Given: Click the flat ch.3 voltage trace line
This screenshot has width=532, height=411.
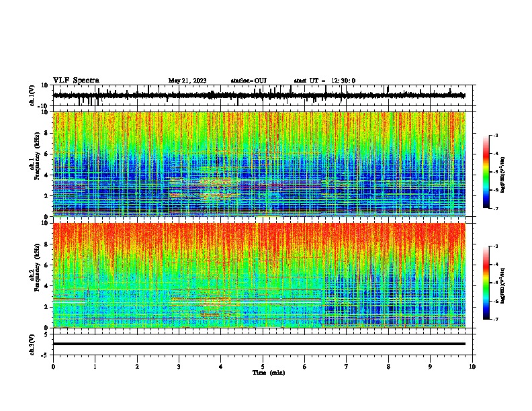Looking at the screenshot, I should (259, 344).
